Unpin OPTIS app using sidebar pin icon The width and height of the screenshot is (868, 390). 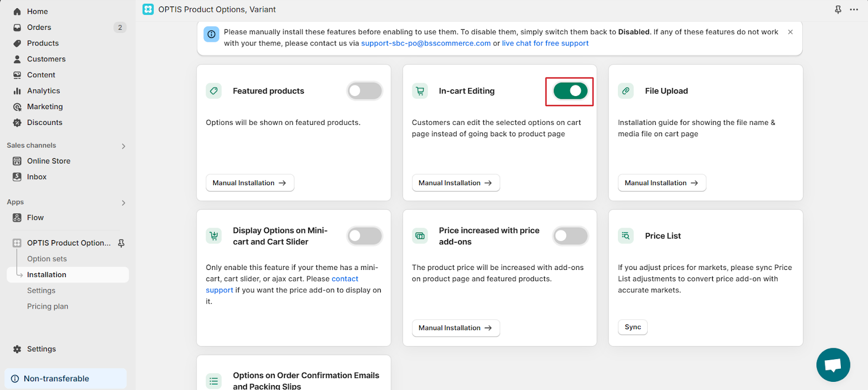point(122,243)
